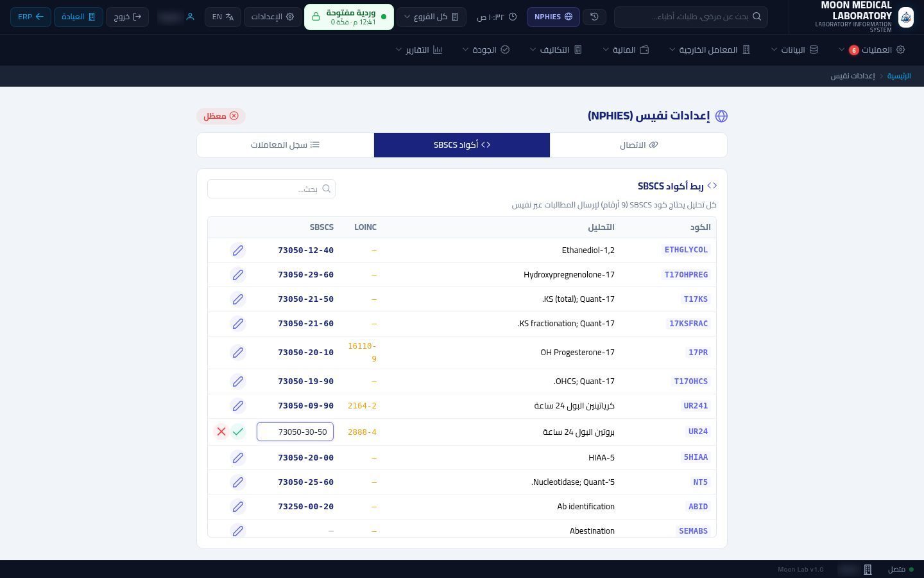Edit SBSCS code for UR241 row
This screenshot has height=578, width=924.
237,406
